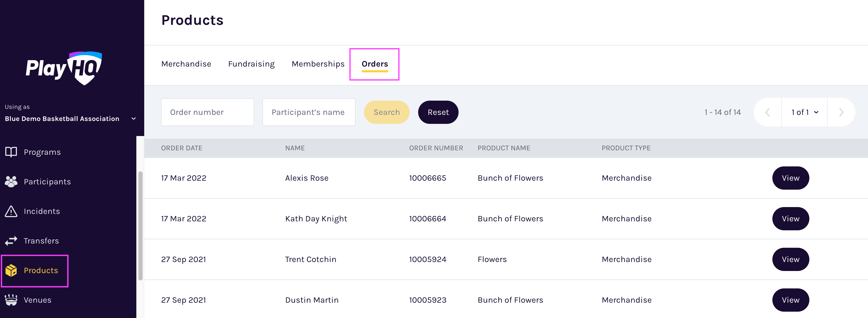Screen dimensions: 868x318
Task: Click the Participant's name input field
Action: point(309,112)
